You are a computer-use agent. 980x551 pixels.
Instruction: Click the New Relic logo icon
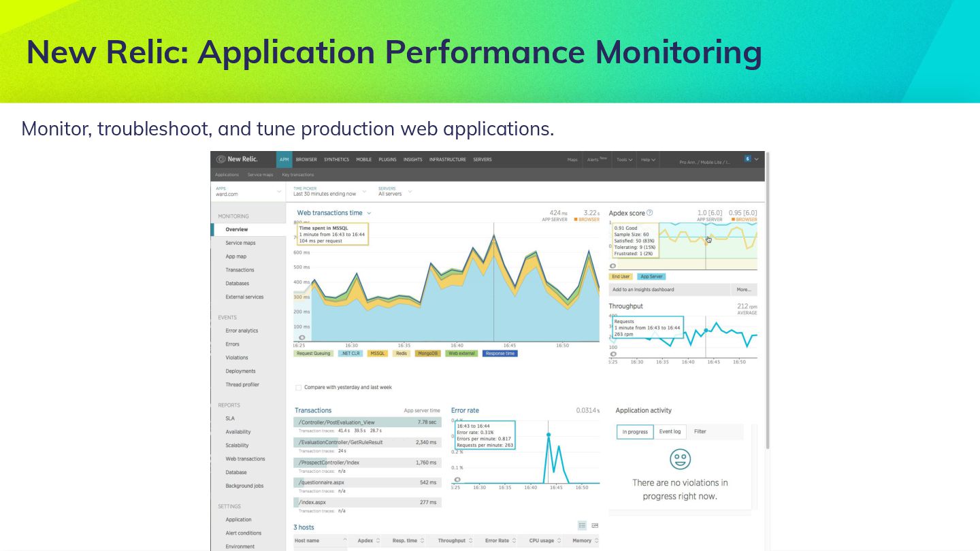(x=220, y=159)
